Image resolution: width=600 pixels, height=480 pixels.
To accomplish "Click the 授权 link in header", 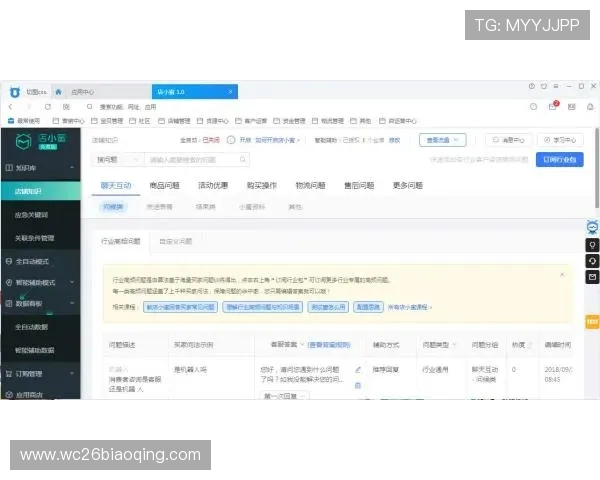I will [395, 140].
